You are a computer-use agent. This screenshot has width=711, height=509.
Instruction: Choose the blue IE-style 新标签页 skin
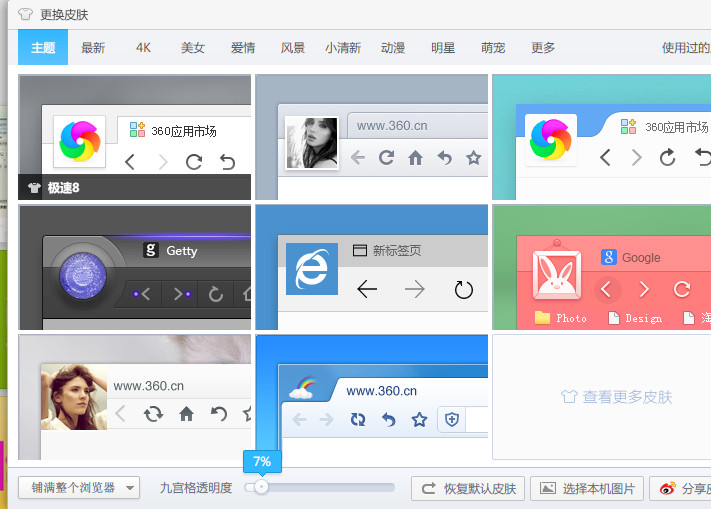tap(371, 267)
